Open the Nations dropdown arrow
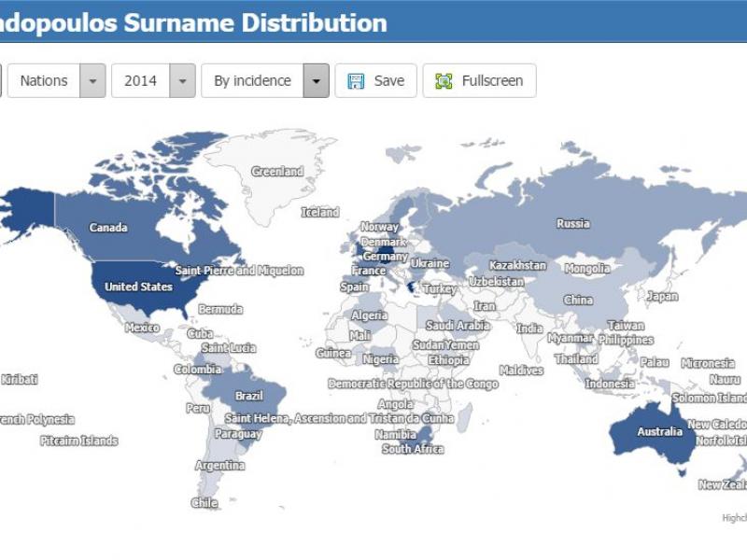747x560 pixels. tap(92, 81)
